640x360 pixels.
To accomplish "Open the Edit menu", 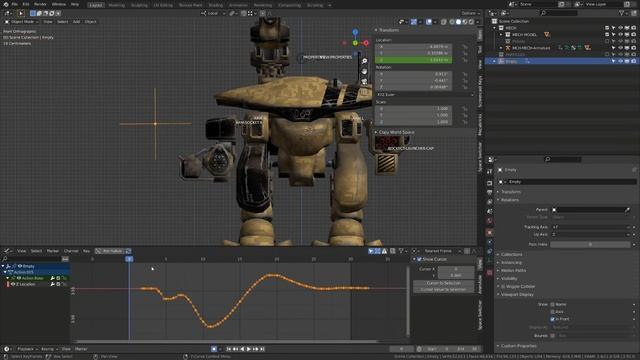I will click(x=26, y=4).
